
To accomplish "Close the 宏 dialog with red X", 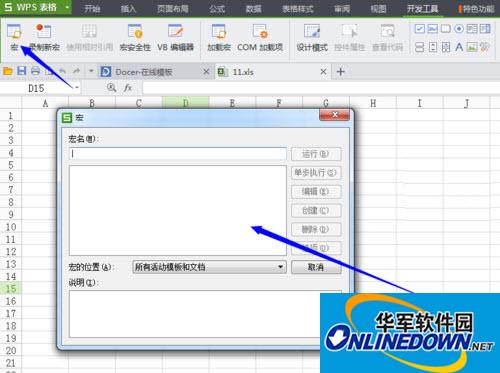I will coord(335,115).
